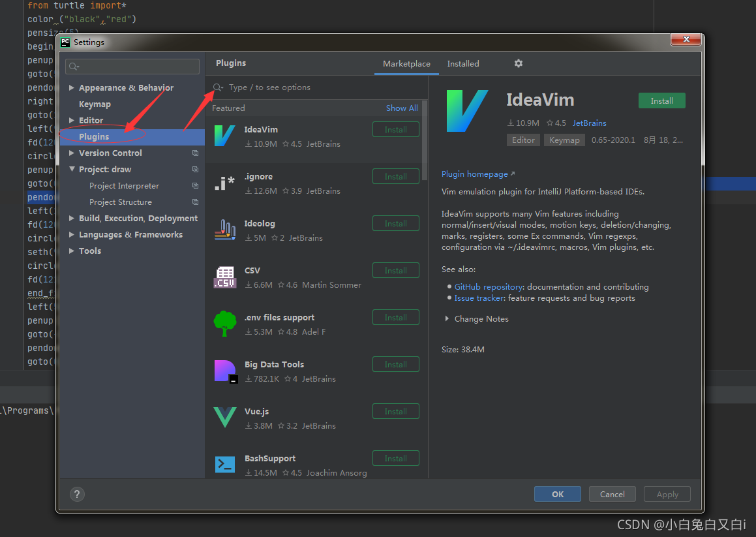The height and width of the screenshot is (537, 756).
Task: Open the GitHub repository link
Action: (489, 287)
